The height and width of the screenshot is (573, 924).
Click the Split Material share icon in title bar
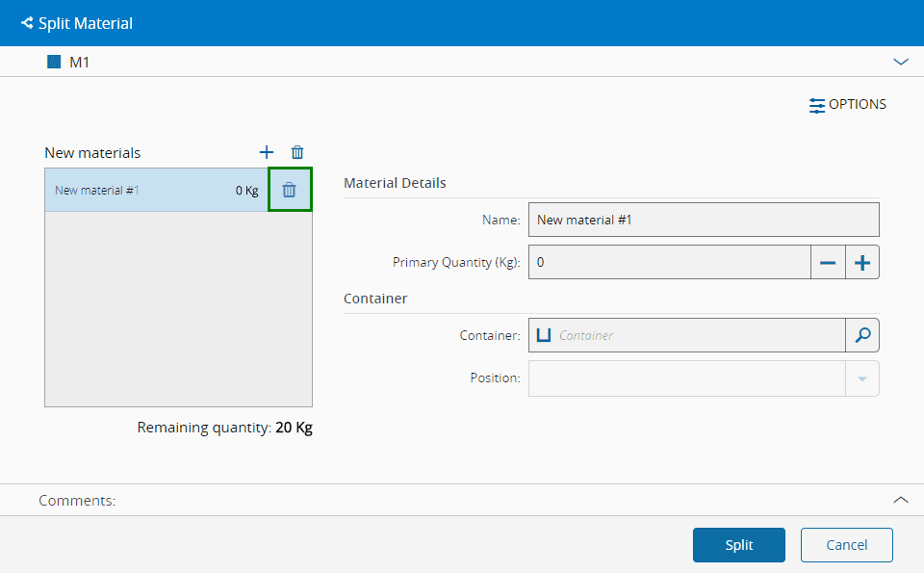[27, 23]
